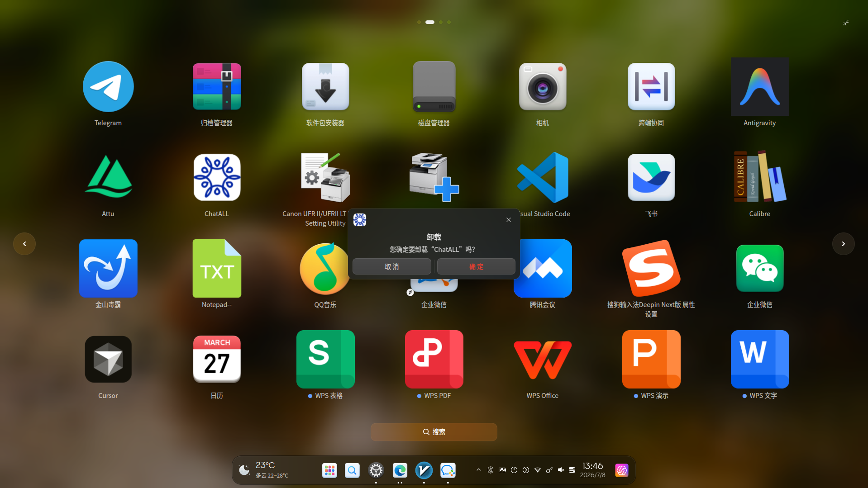
Task: Open 金山毒霸 antivirus
Action: 108,268
